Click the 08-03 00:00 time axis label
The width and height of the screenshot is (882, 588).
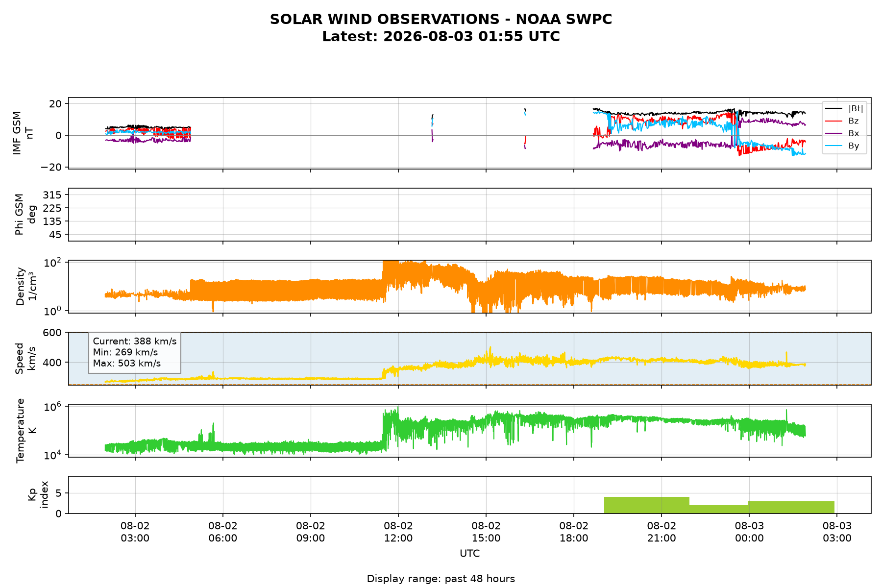coord(749,532)
